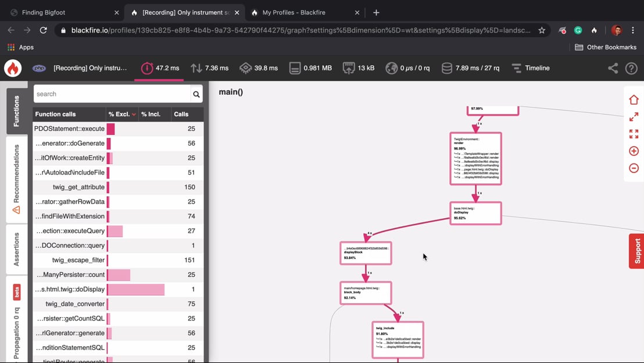Open the Recommendations side tab
Viewport: 644px width, 363px height.
click(16, 179)
